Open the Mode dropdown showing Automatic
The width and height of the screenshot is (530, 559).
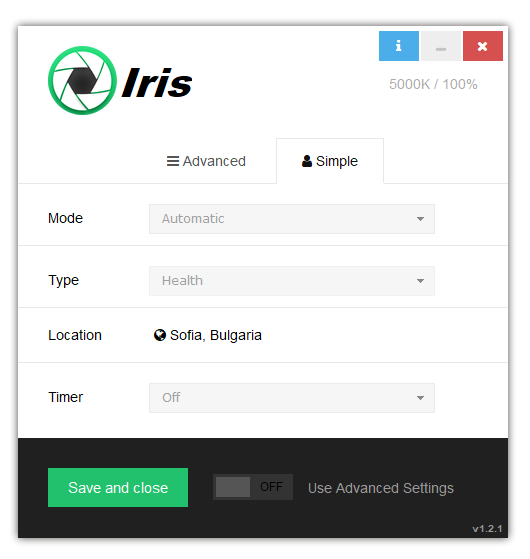click(x=292, y=219)
